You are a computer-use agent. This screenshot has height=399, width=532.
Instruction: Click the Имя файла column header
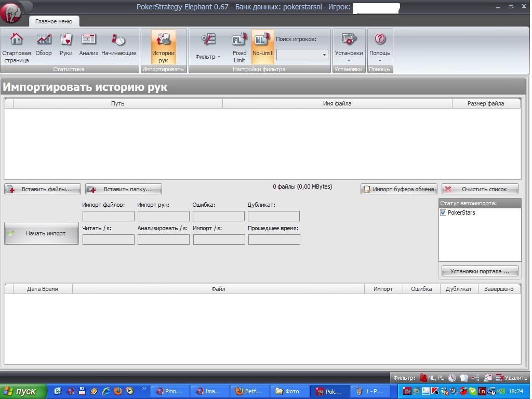pyautogui.click(x=337, y=103)
